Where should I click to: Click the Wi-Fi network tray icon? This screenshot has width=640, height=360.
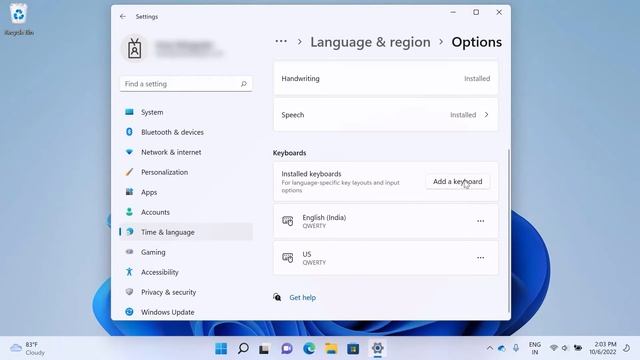(553, 348)
